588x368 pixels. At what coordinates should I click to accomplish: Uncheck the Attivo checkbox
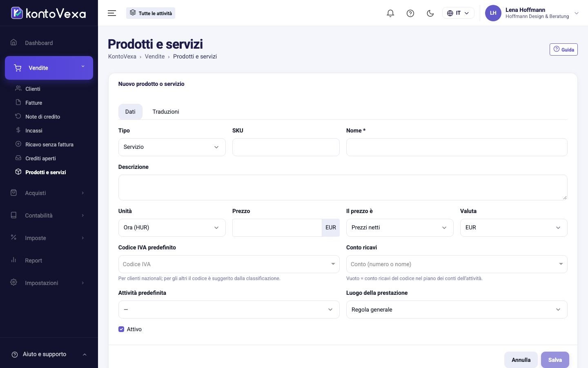pos(121,329)
